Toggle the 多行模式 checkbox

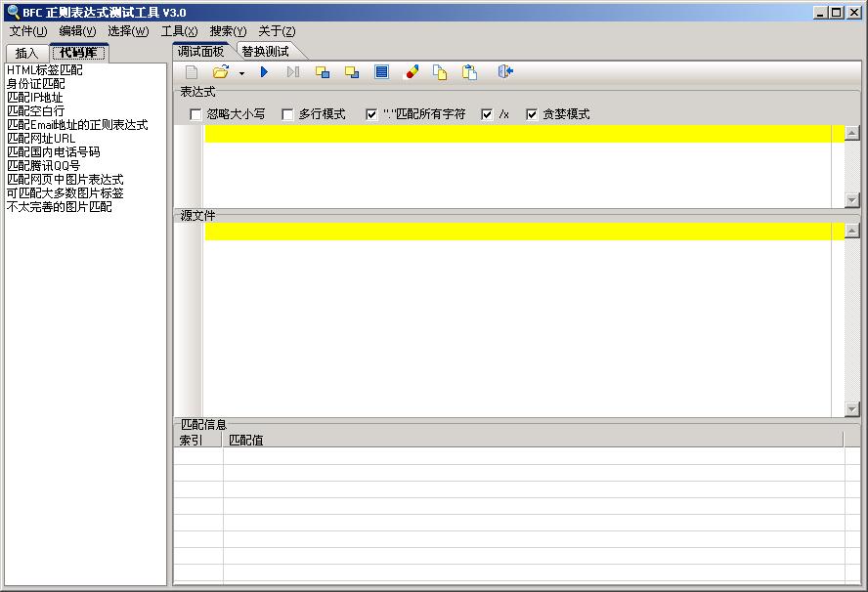click(288, 114)
